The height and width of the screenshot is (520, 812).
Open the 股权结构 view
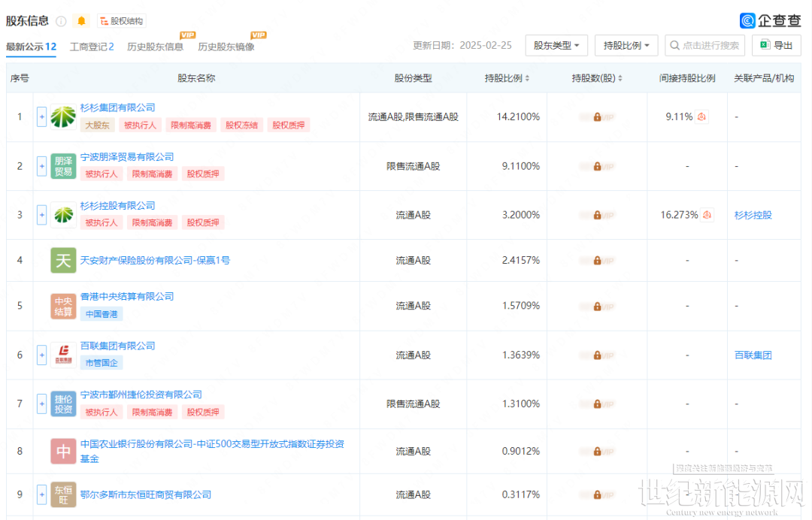[122, 21]
